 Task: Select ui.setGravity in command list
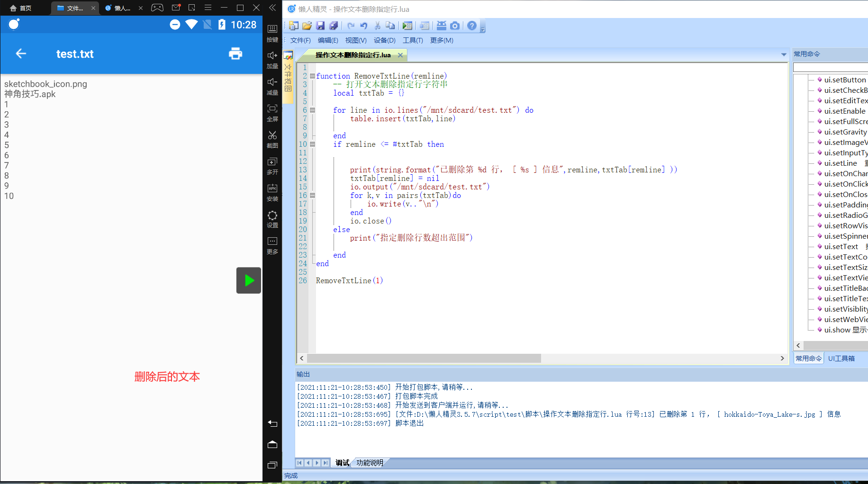pyautogui.click(x=845, y=132)
